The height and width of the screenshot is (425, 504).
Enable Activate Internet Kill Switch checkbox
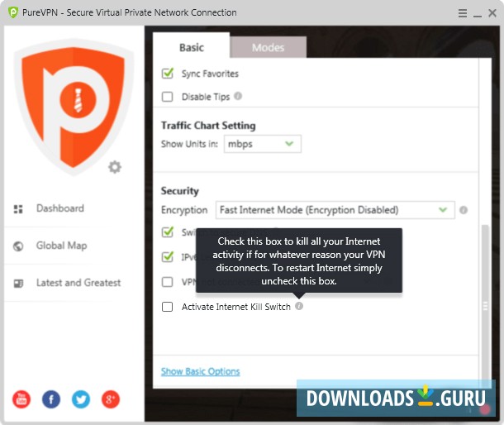(167, 307)
